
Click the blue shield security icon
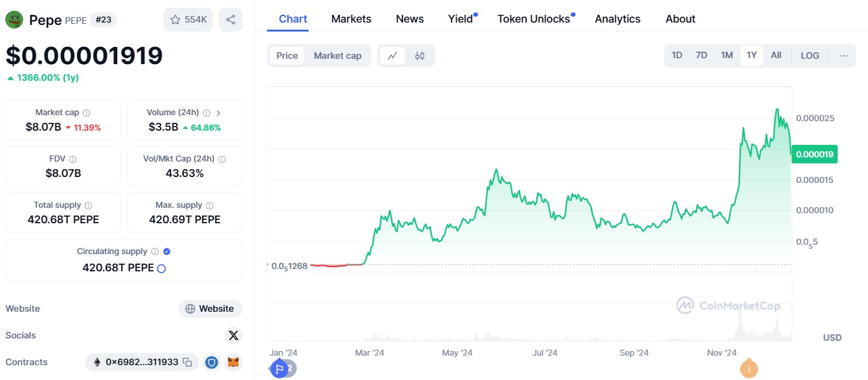pos(211,362)
